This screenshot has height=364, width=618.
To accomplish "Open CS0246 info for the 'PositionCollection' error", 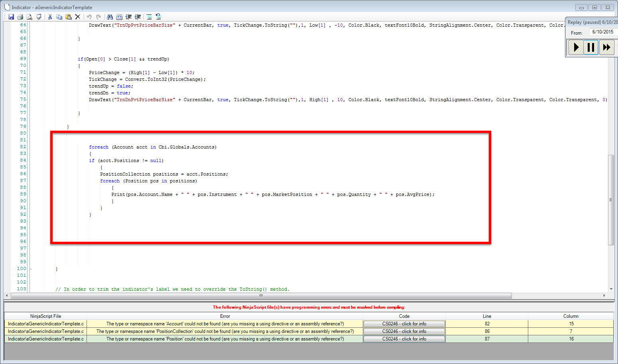I will pyautogui.click(x=404, y=331).
